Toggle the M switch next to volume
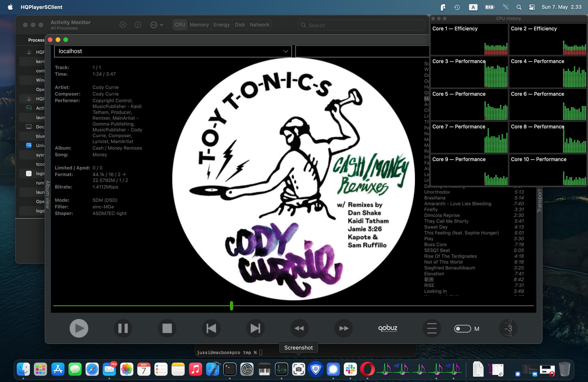This screenshot has width=588, height=382. (x=462, y=329)
